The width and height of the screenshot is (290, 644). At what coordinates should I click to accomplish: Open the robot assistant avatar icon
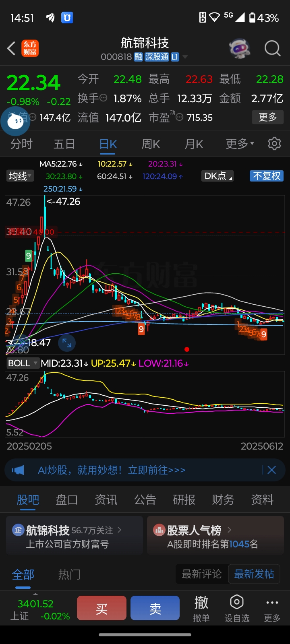(240, 49)
